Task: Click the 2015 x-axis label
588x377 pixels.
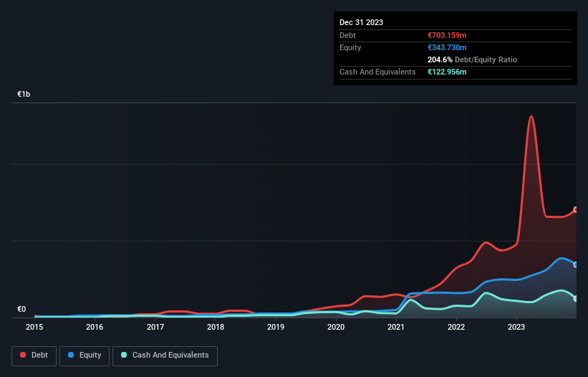Action: click(x=34, y=327)
